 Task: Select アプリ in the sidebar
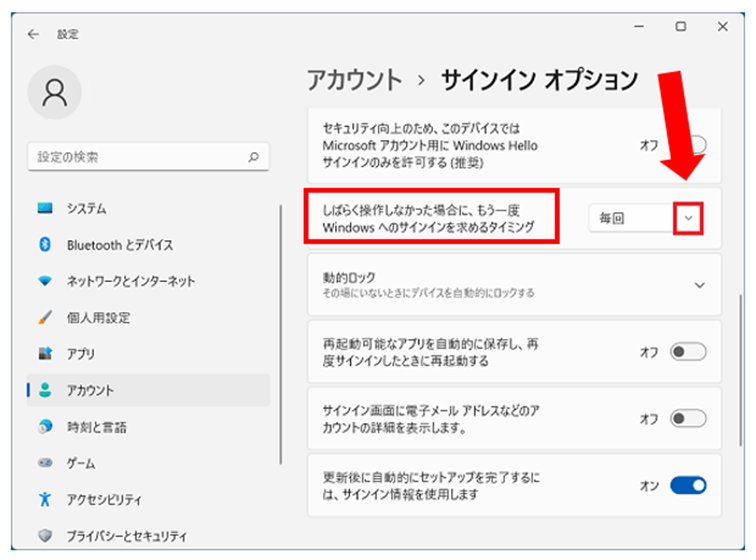coord(148,354)
